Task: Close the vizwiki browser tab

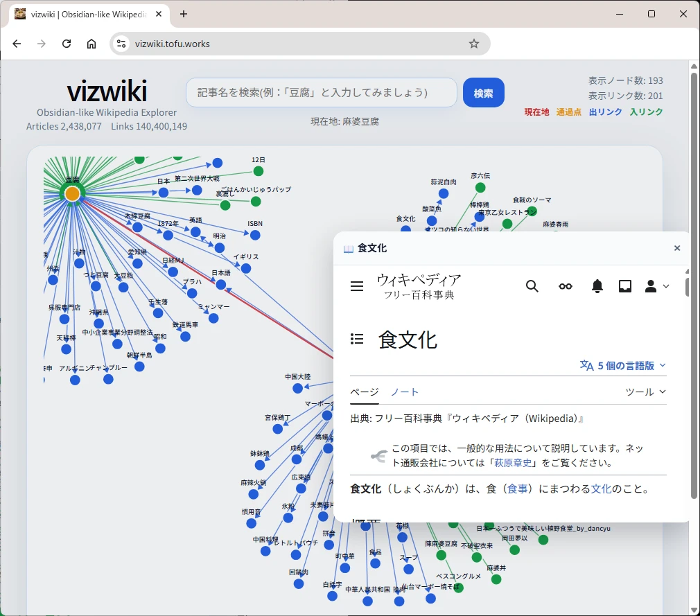Action: coord(159,14)
